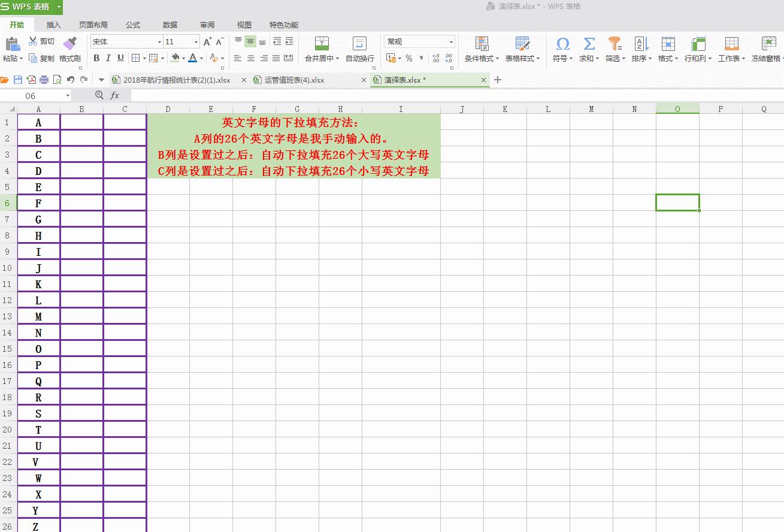
Task: Click the Rows and Columns (行和列) icon
Action: 698,43
